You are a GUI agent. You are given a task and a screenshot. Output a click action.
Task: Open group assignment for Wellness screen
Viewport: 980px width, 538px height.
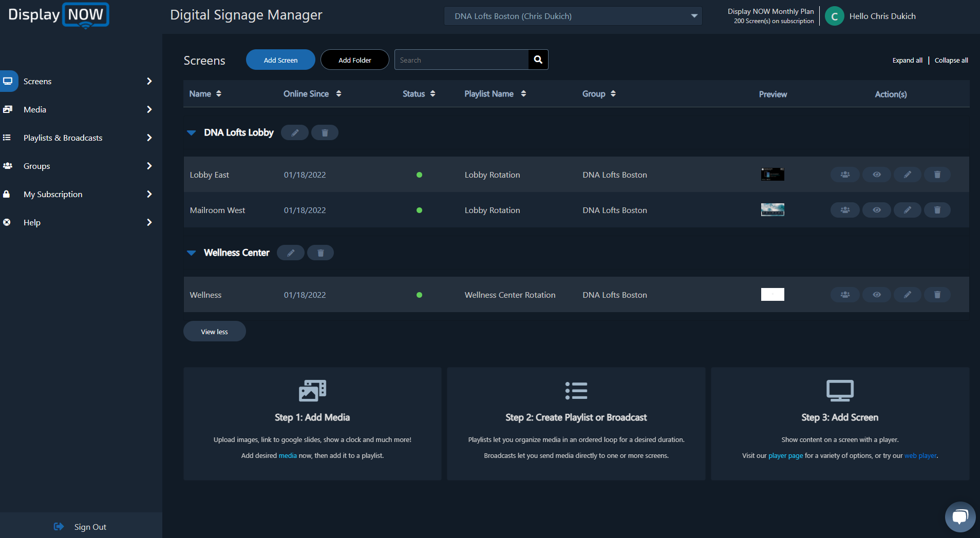[x=845, y=295]
